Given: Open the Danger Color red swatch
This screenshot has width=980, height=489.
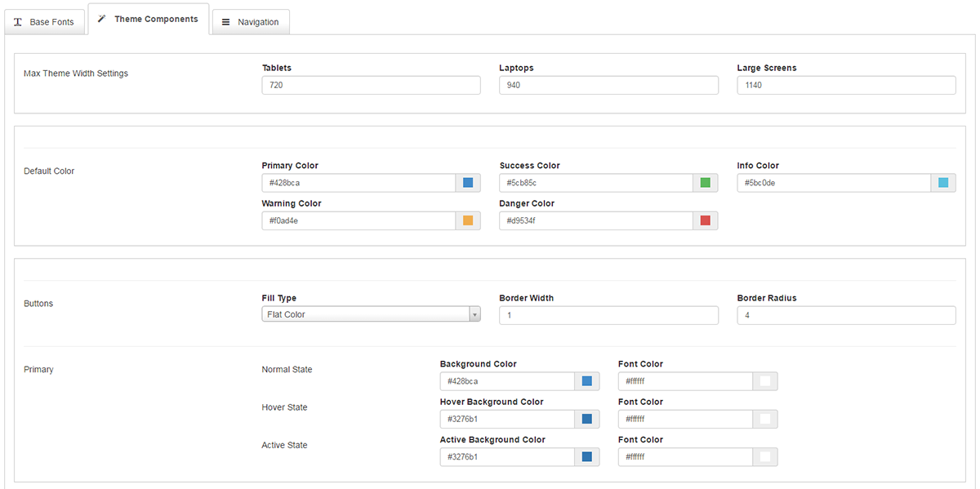Looking at the screenshot, I should (x=706, y=220).
